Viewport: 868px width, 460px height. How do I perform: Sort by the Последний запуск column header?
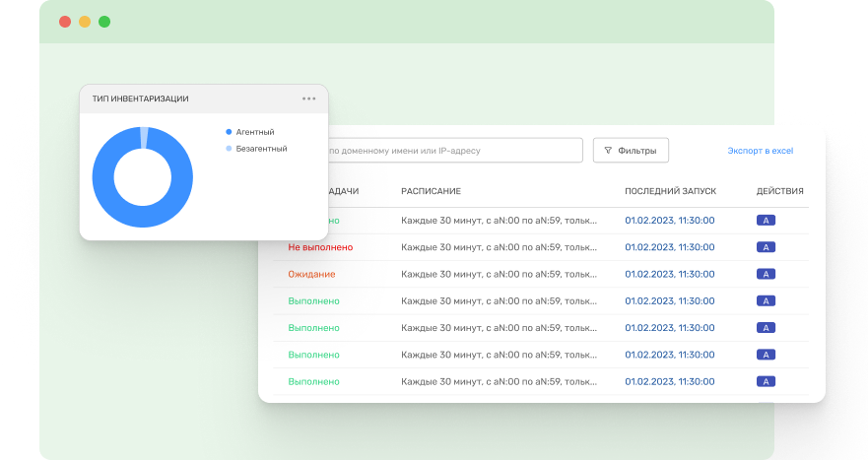[670, 191]
